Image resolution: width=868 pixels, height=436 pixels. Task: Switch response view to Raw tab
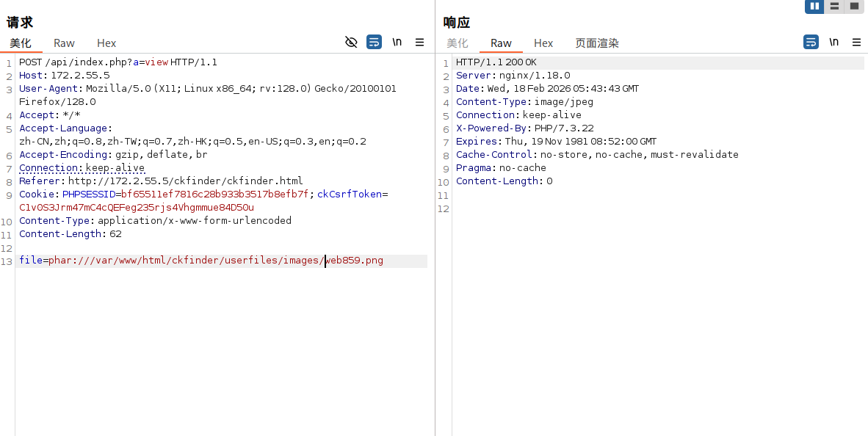[x=501, y=43]
